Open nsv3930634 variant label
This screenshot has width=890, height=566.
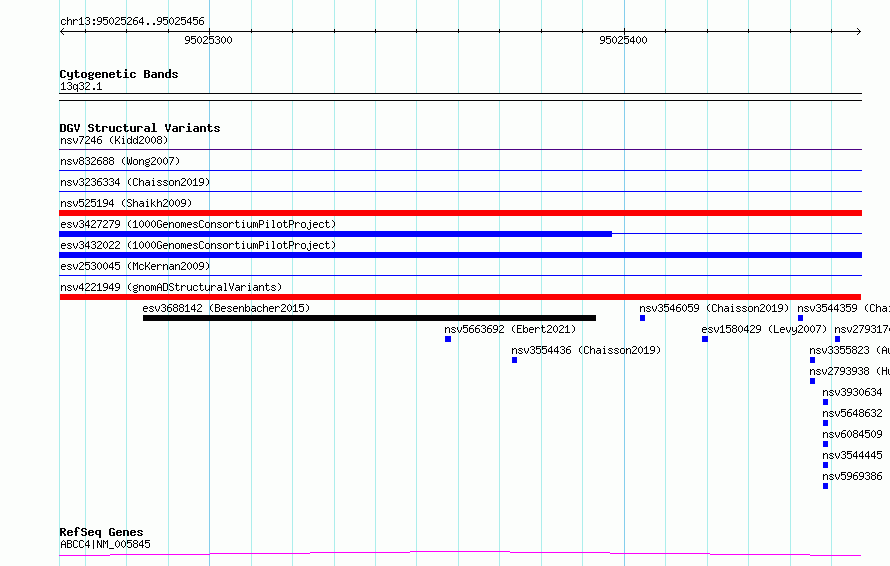852,392
